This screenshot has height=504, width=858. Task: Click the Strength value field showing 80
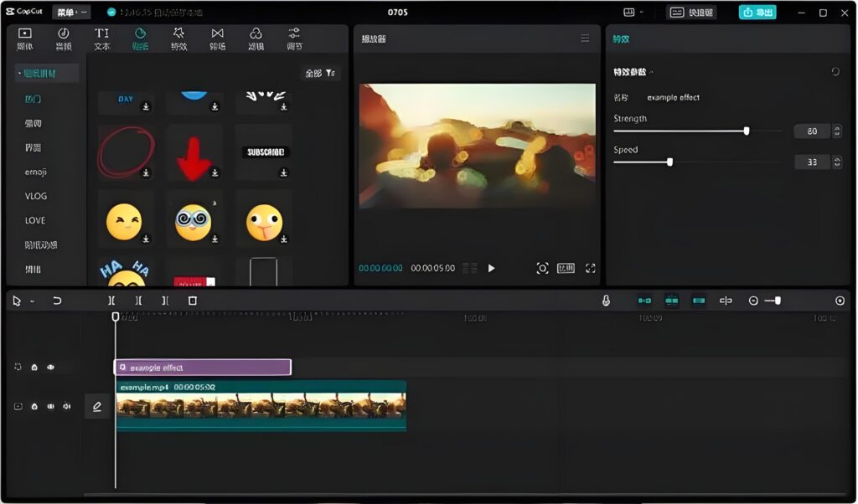click(x=812, y=131)
